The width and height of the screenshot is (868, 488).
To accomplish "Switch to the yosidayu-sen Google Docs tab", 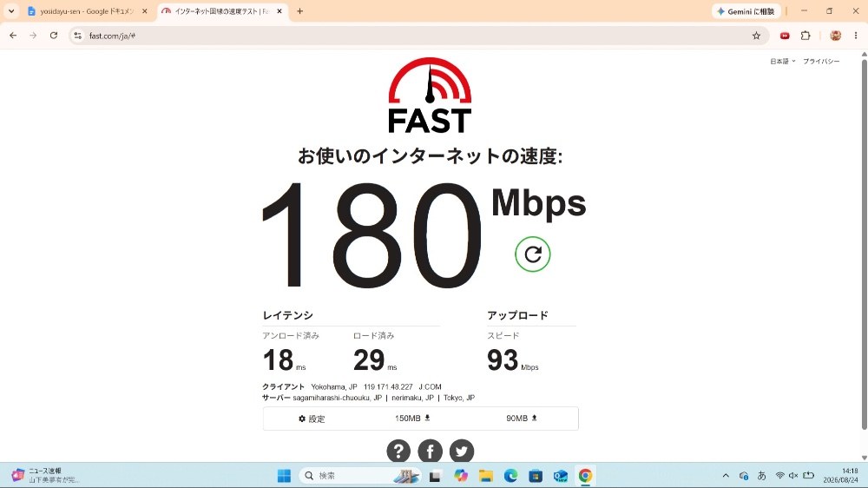I will 82,11.
